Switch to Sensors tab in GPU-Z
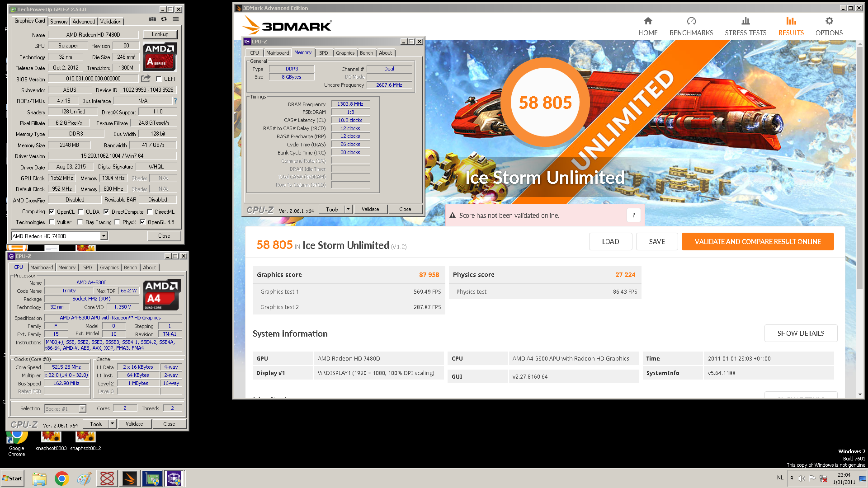The width and height of the screenshot is (868, 488). 59,21
